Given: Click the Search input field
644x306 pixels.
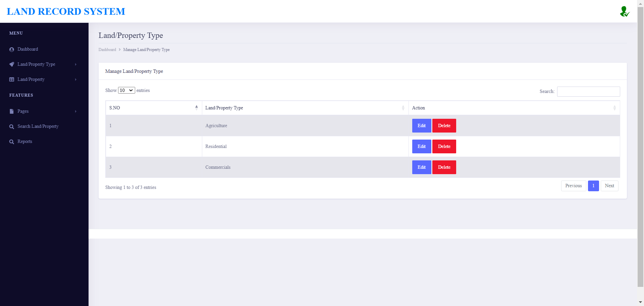Looking at the screenshot, I should 588,91.
